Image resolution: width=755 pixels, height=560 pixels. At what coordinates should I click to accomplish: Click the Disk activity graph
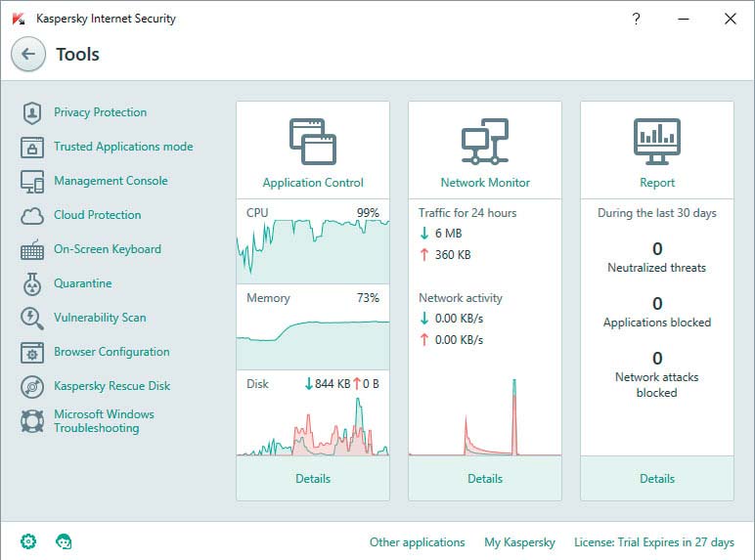pos(313,426)
